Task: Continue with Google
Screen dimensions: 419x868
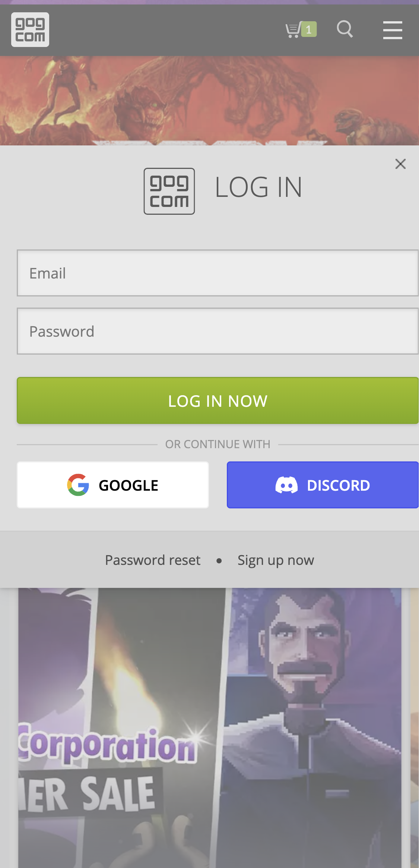Action: pos(112,485)
